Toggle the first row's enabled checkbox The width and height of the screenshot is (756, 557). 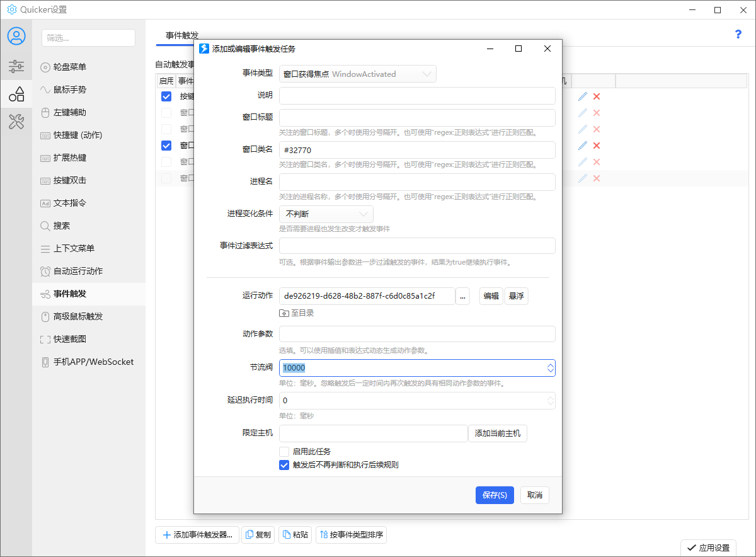pyautogui.click(x=166, y=96)
